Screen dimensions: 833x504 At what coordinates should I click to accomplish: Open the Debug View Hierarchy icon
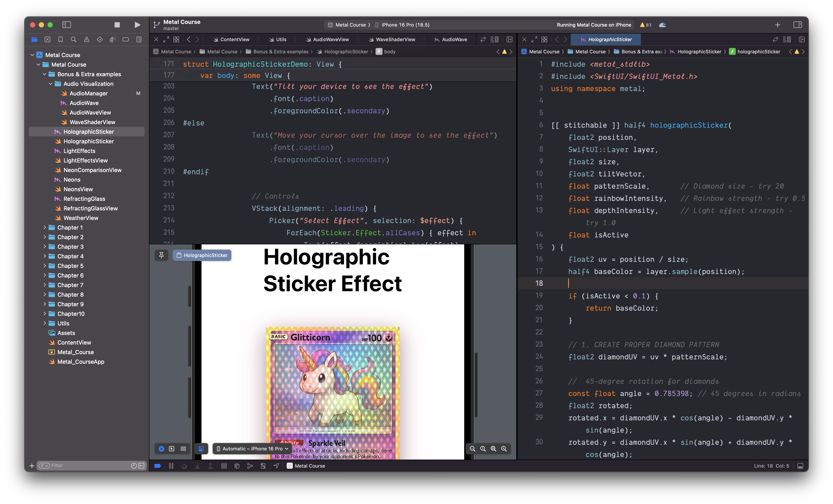pos(237,466)
